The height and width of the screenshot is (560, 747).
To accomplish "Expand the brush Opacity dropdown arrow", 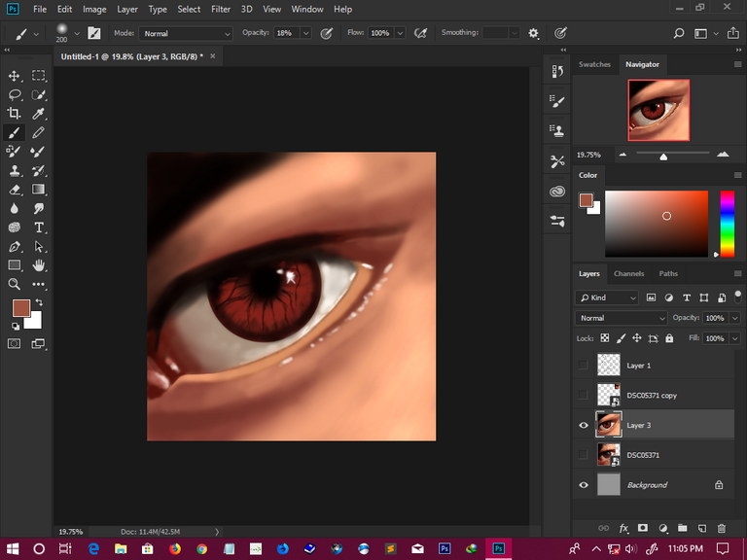I will pyautogui.click(x=306, y=33).
